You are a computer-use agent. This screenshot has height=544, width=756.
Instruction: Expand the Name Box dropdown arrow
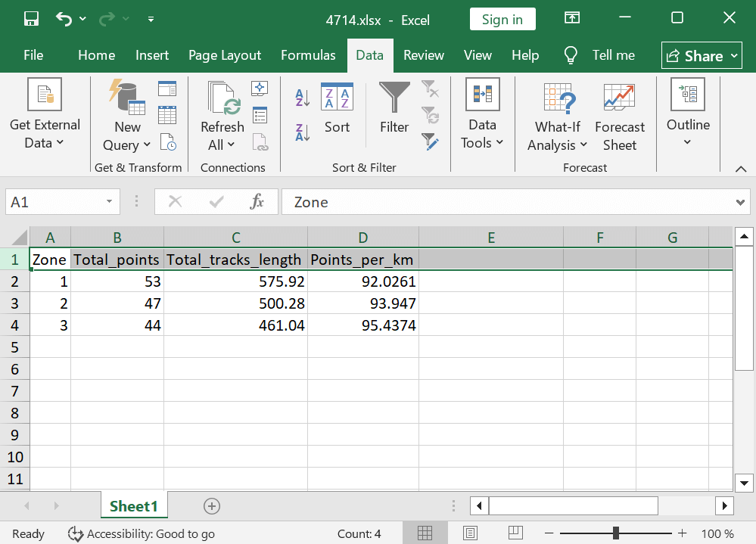109,202
